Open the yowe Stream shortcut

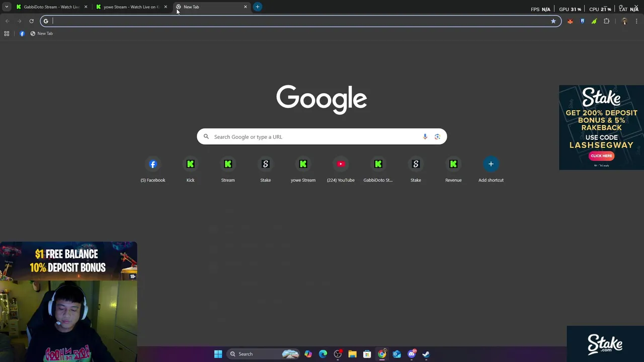pos(303,170)
